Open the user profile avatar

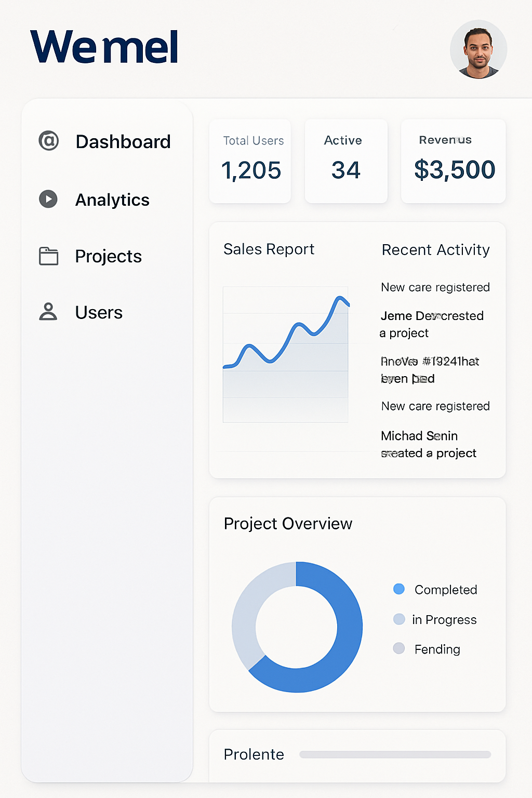478,49
